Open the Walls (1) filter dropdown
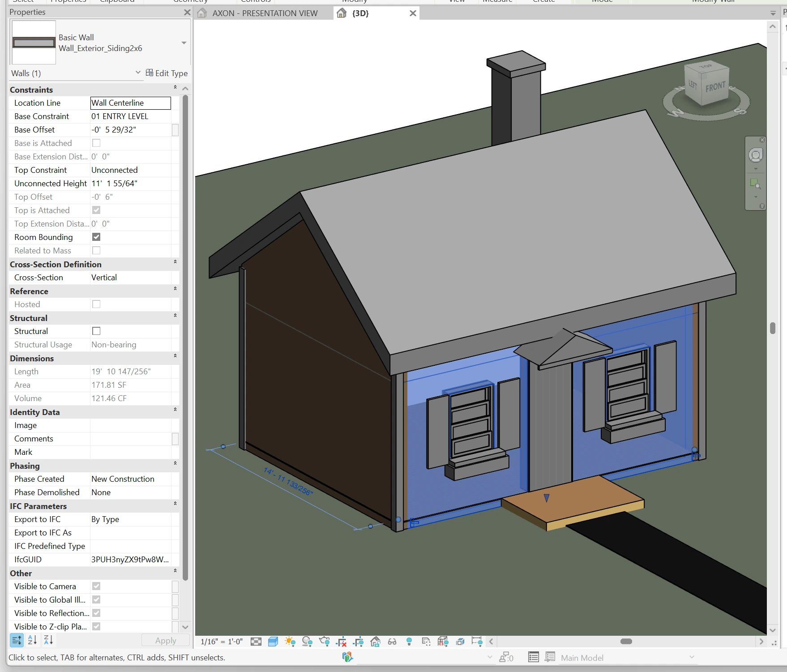This screenshot has width=787, height=672. (138, 73)
